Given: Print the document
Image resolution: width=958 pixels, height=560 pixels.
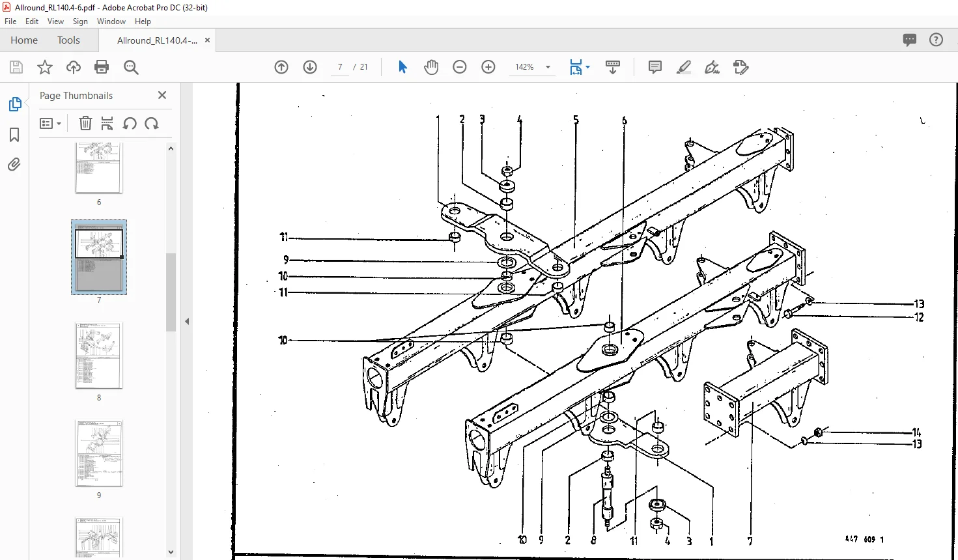Looking at the screenshot, I should 102,67.
